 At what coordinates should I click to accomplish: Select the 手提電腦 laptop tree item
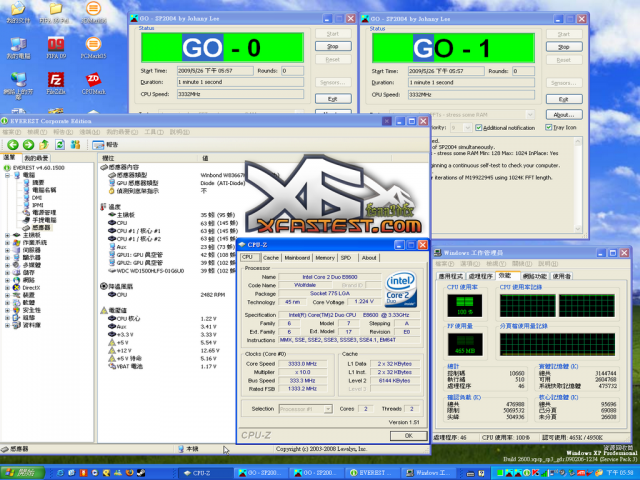[40, 220]
